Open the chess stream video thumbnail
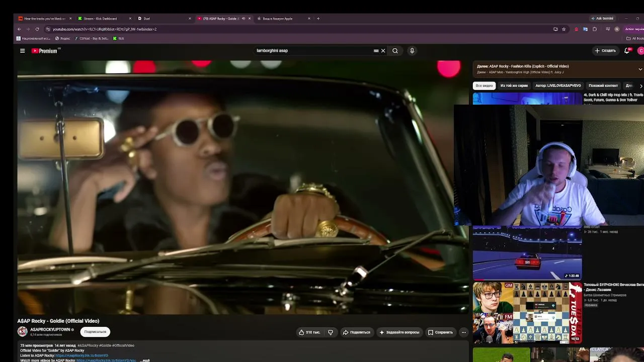 point(527,313)
